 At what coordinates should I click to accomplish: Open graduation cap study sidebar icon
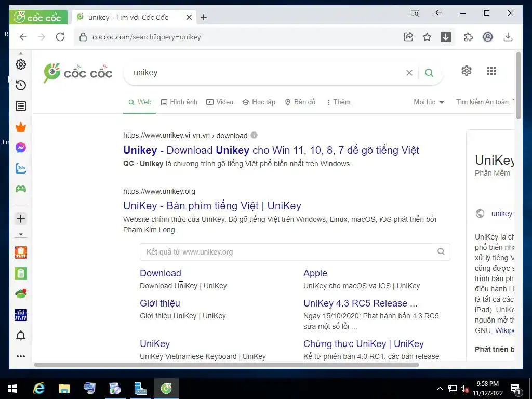[x=21, y=294]
